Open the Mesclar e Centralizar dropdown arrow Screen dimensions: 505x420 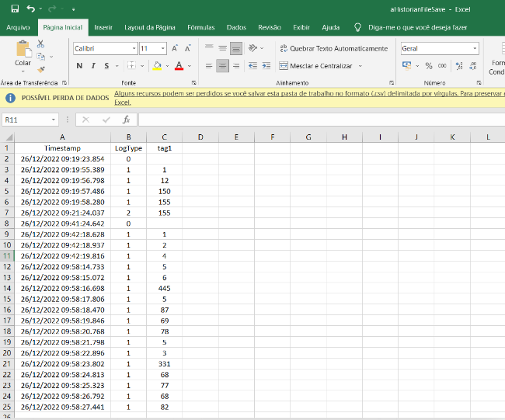tap(359, 66)
